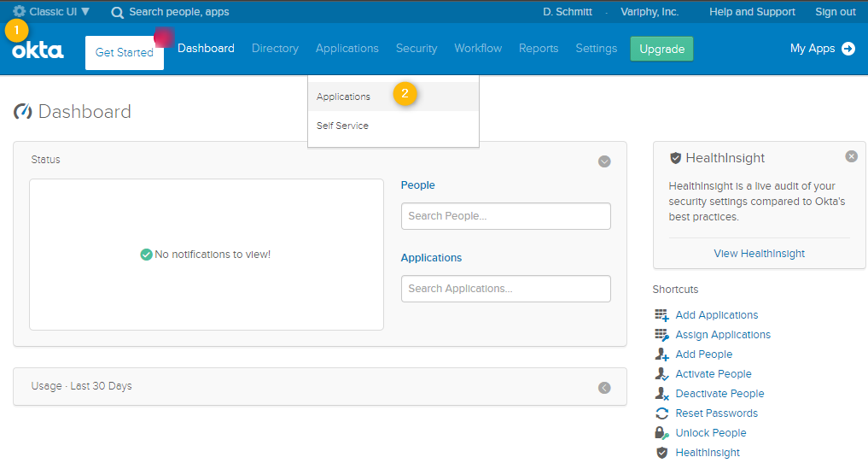Click Add People shortcut link
The height and width of the screenshot is (463, 868).
pyautogui.click(x=704, y=355)
